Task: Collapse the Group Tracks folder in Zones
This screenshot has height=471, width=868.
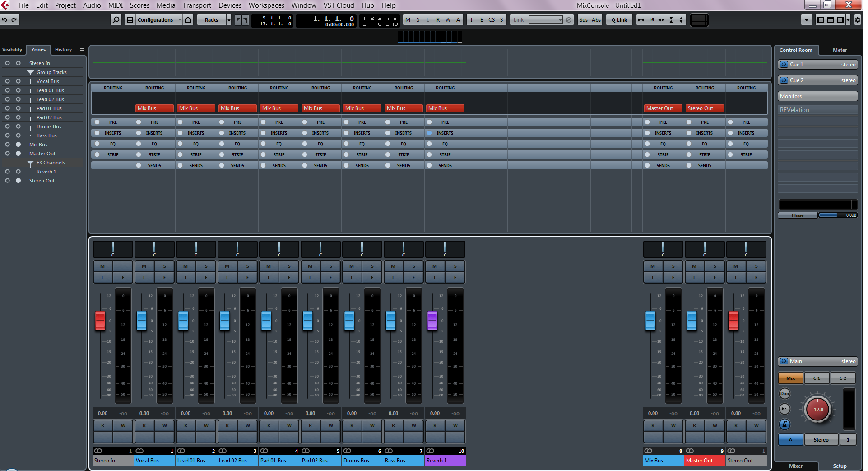Action: 31,72
